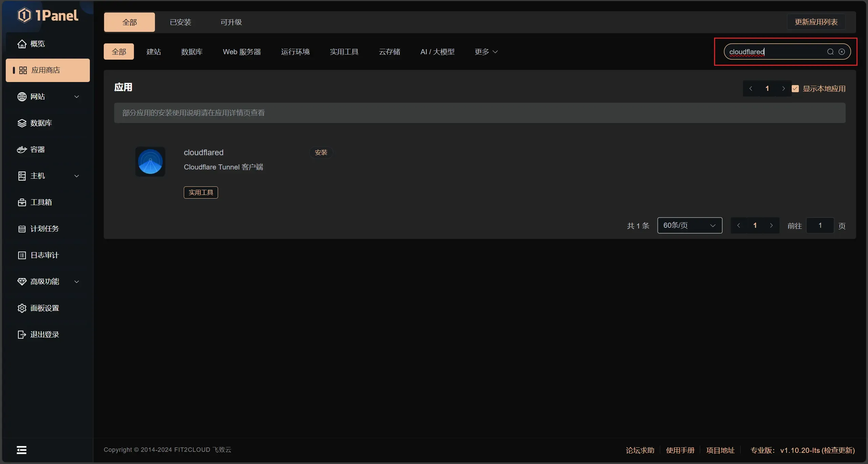Select the 实用工具 category tab

(344, 52)
